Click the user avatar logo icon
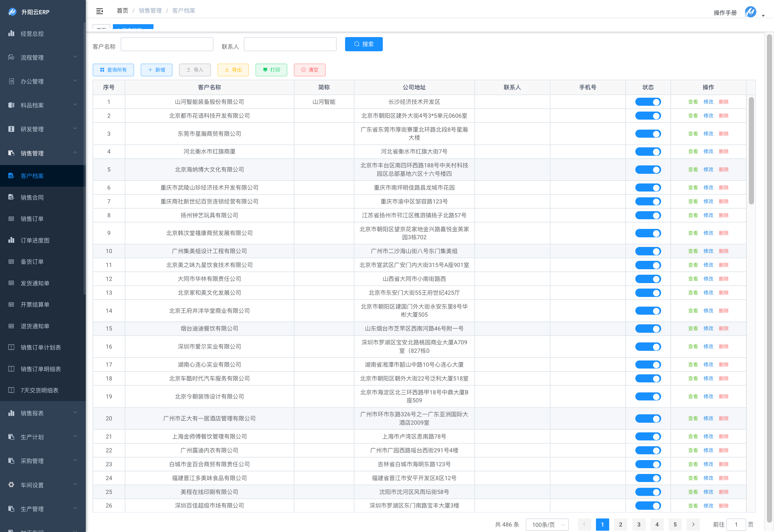Image resolution: width=774 pixels, height=532 pixels. click(x=750, y=12)
